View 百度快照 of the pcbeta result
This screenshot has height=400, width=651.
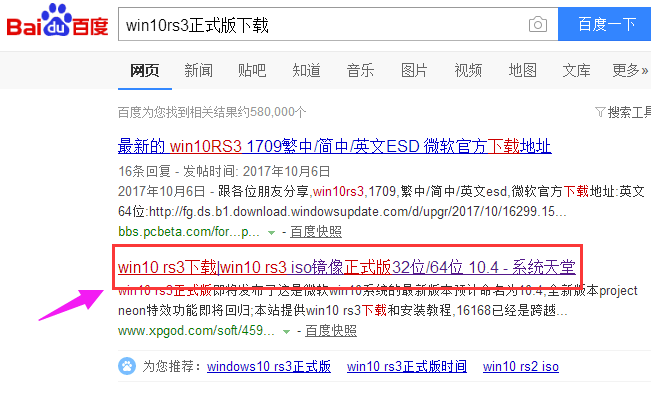point(315,232)
